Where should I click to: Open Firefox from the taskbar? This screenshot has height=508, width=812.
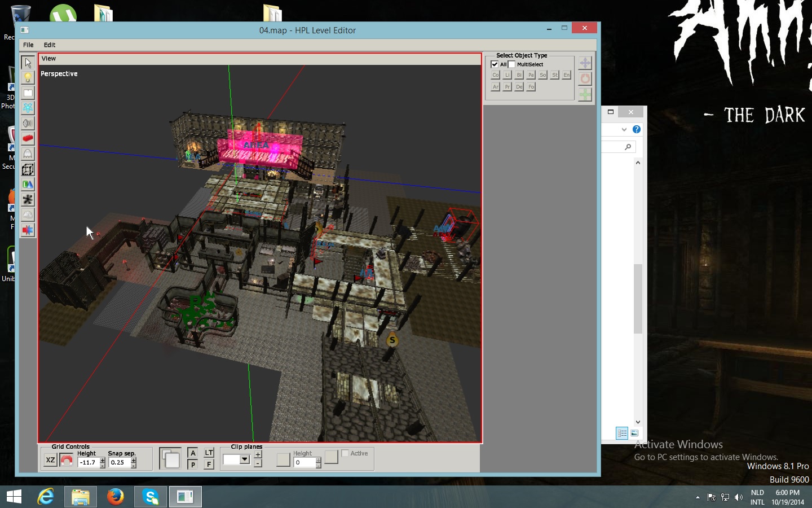click(116, 497)
